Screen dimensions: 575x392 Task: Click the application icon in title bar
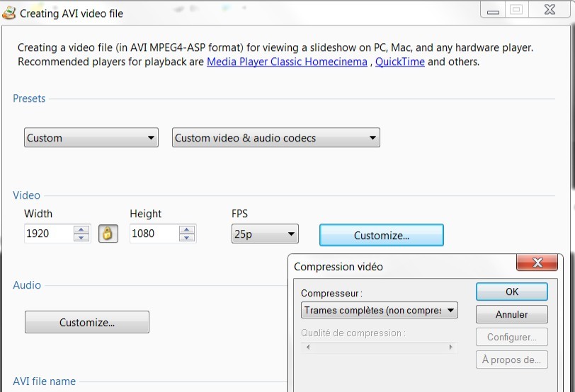[9, 13]
